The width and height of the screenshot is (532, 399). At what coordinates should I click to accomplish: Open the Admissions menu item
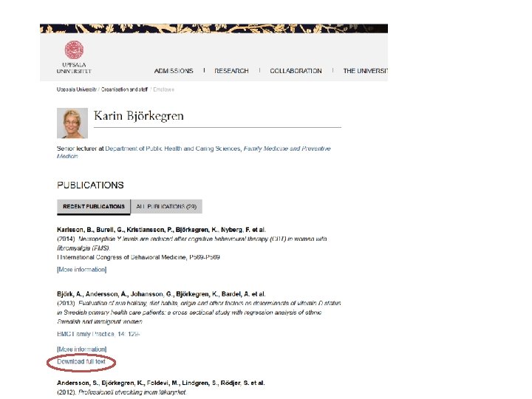point(174,71)
